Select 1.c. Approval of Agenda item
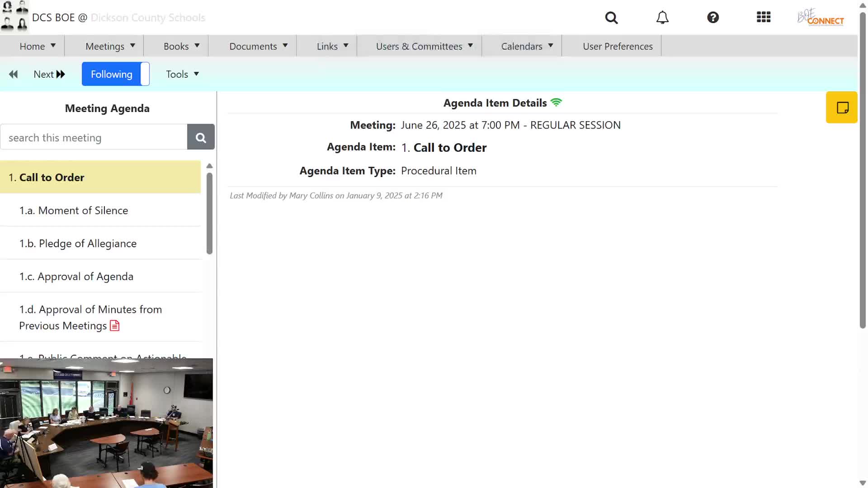 76,276
